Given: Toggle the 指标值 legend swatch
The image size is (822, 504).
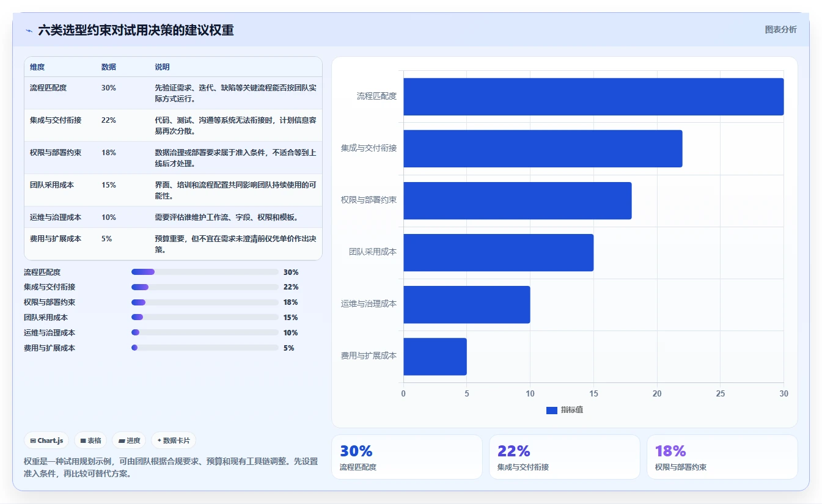Looking at the screenshot, I should coord(551,410).
